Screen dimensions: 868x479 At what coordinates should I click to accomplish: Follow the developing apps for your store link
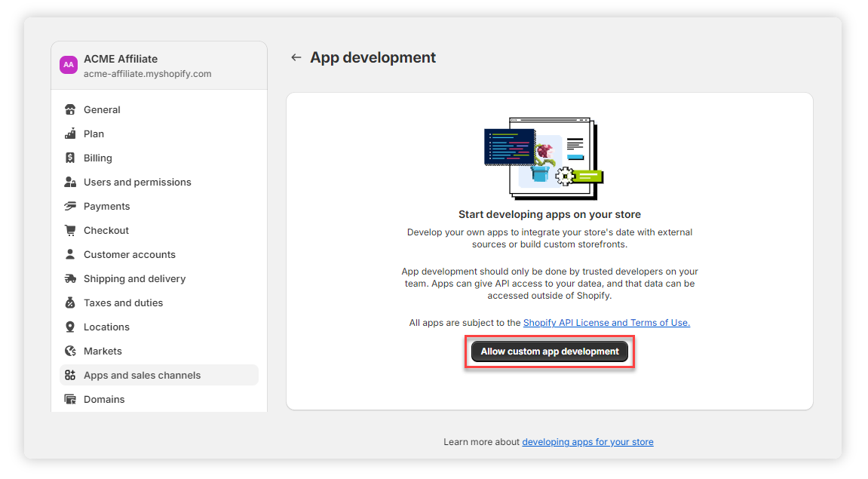(x=587, y=442)
